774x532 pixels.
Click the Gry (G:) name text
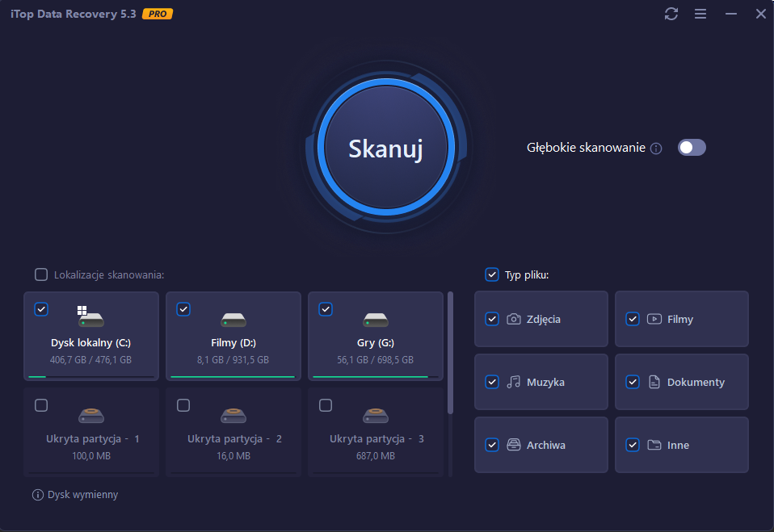pos(376,342)
